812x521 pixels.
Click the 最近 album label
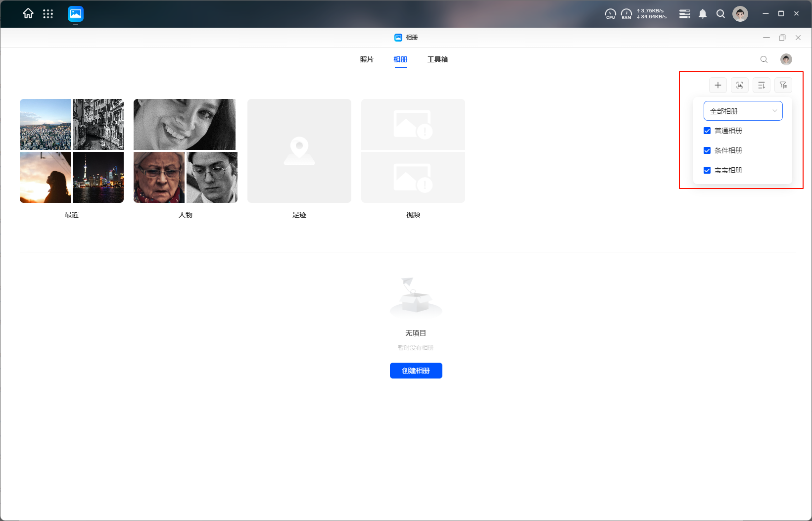[72, 215]
